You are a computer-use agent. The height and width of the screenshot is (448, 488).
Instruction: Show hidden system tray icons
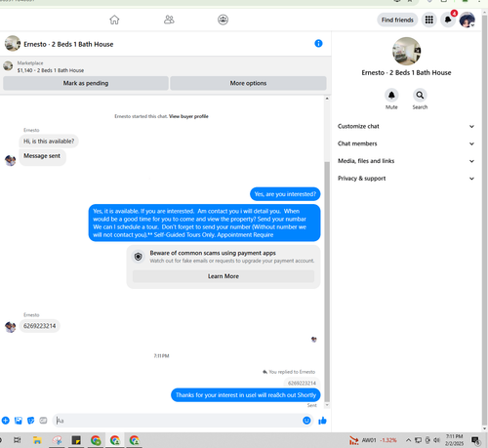pyautogui.click(x=408, y=440)
